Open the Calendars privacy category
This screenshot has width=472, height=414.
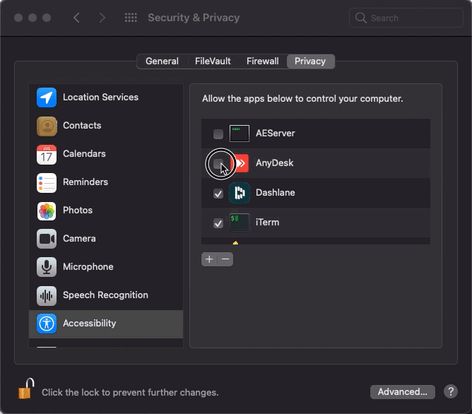(x=106, y=154)
